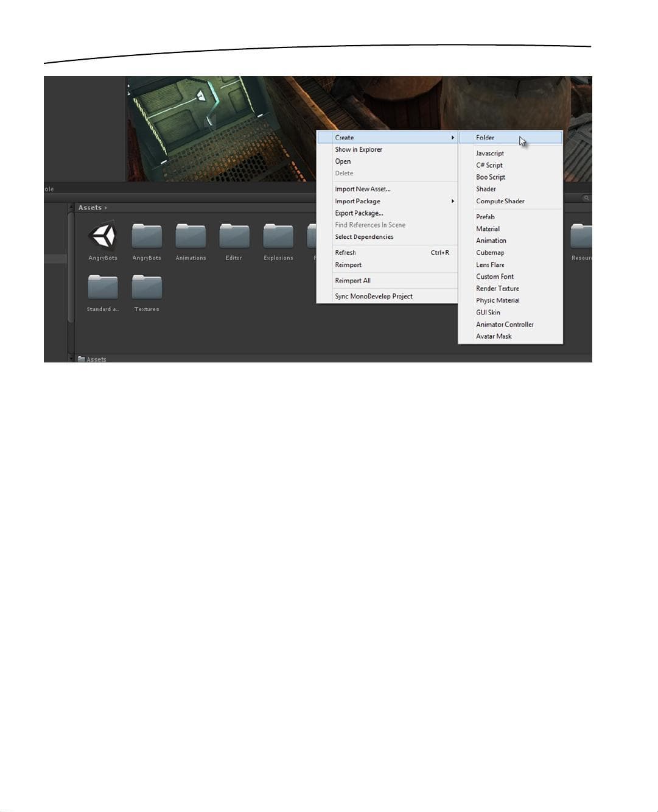Image resolution: width=658 pixels, height=812 pixels.
Task: Click the Project panel left scrollbar
Action: (71, 266)
